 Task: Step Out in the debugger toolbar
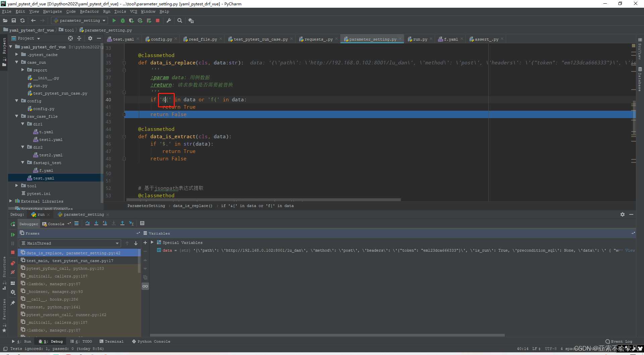point(122,223)
